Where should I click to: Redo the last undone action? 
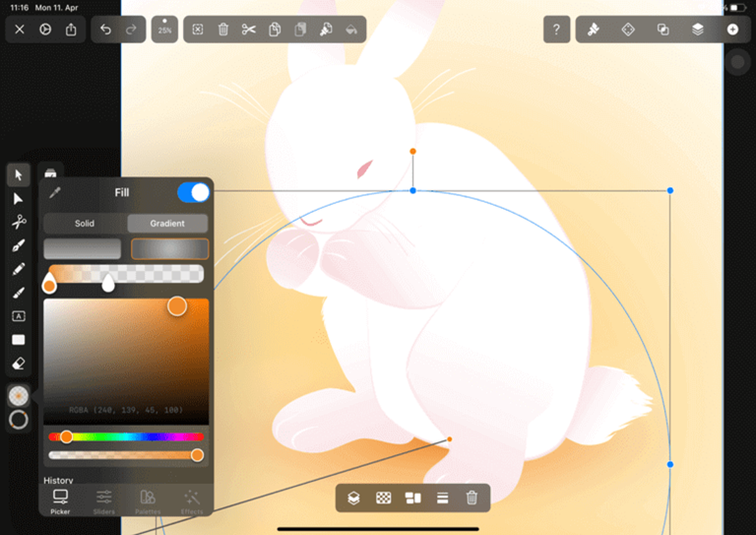131,30
